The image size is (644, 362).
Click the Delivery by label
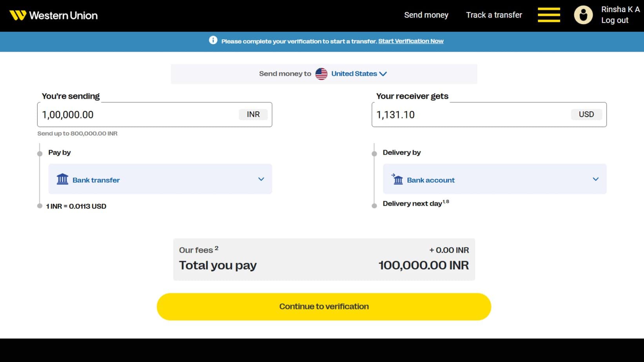[x=402, y=152]
